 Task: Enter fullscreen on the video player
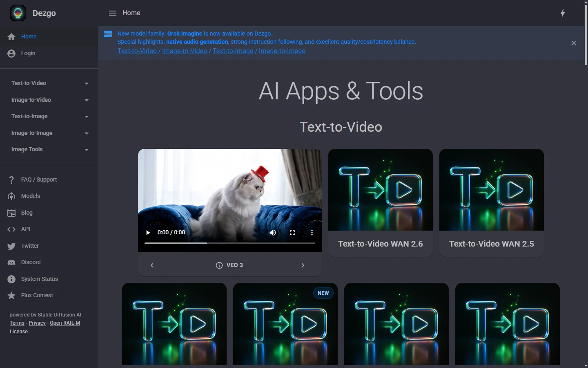tap(292, 233)
